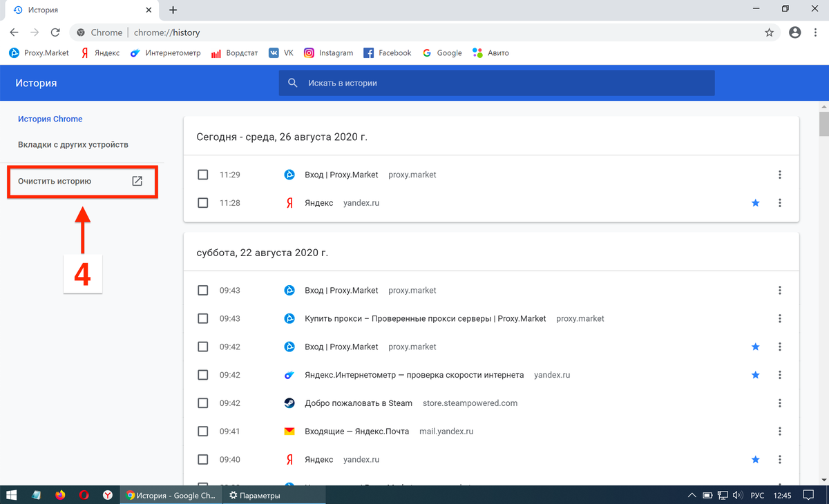Click the Искать в истории search field

(x=497, y=83)
